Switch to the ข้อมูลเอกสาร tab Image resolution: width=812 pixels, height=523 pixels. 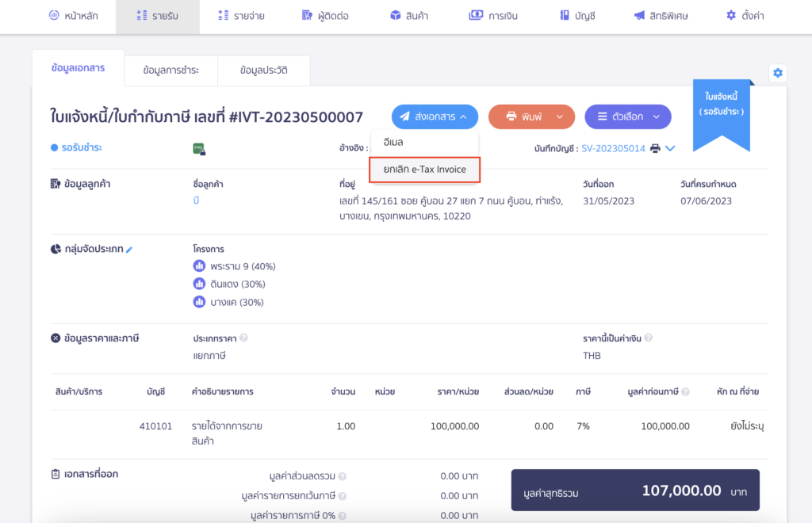(x=79, y=68)
